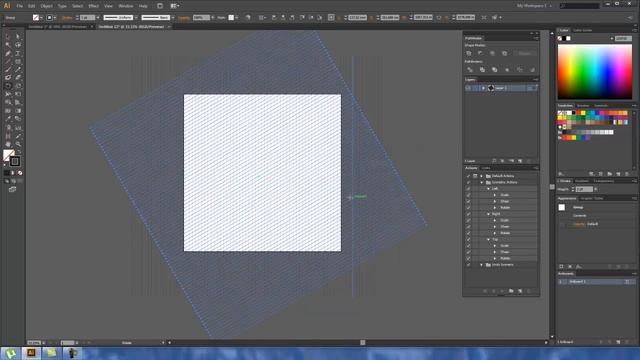Select the Zoom tool
Viewport: 640px width, 360px height.
pyautogui.click(x=18, y=144)
